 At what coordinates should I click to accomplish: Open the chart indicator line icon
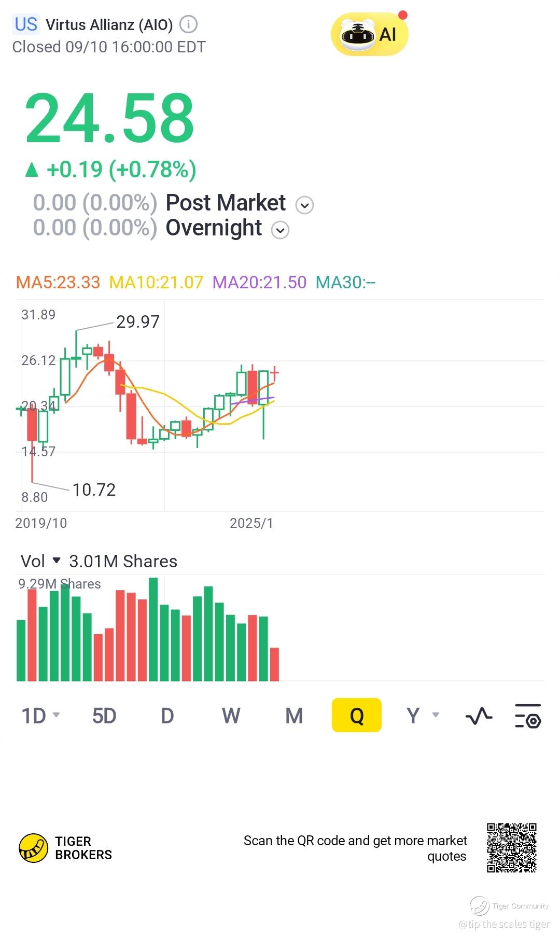[479, 716]
